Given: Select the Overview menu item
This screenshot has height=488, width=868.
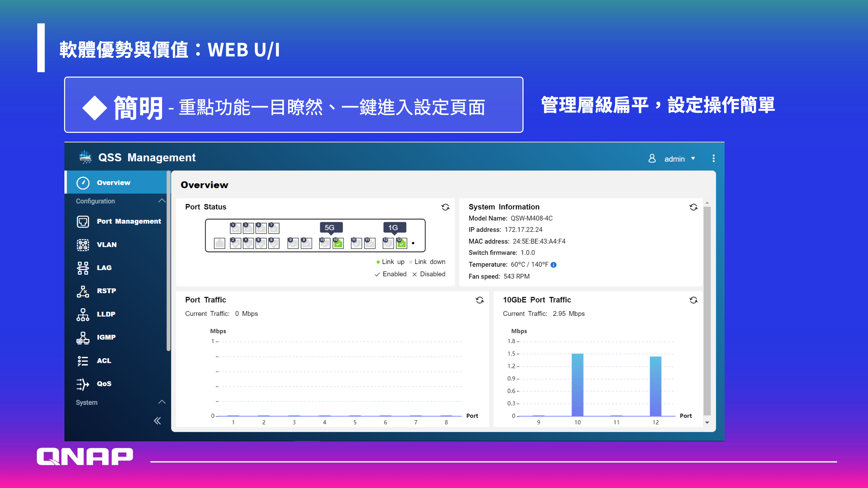Looking at the screenshot, I should pos(114,183).
